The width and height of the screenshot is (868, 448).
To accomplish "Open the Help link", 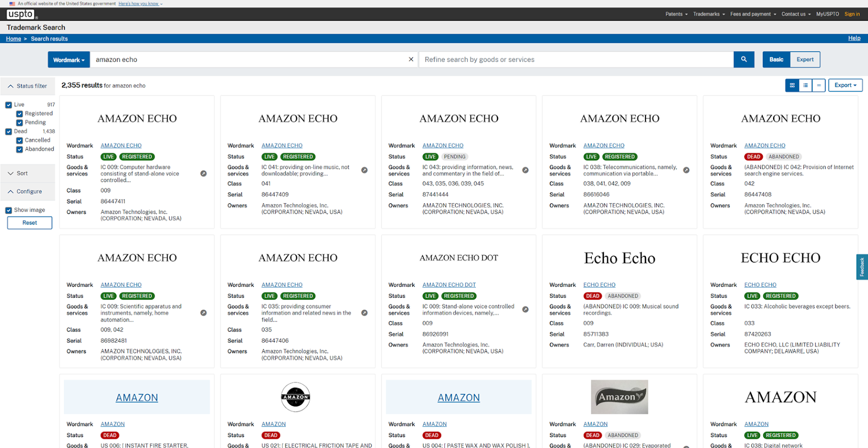I will pos(854,39).
